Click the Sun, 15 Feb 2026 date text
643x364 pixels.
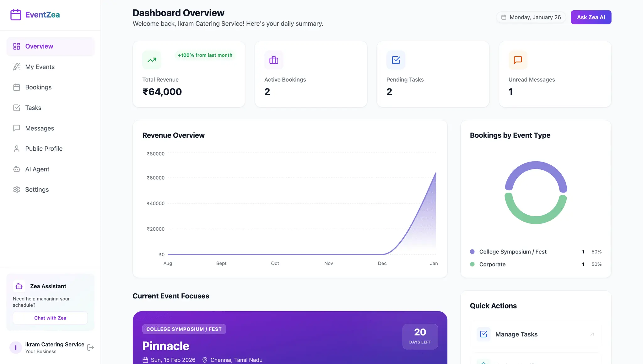(x=173, y=360)
